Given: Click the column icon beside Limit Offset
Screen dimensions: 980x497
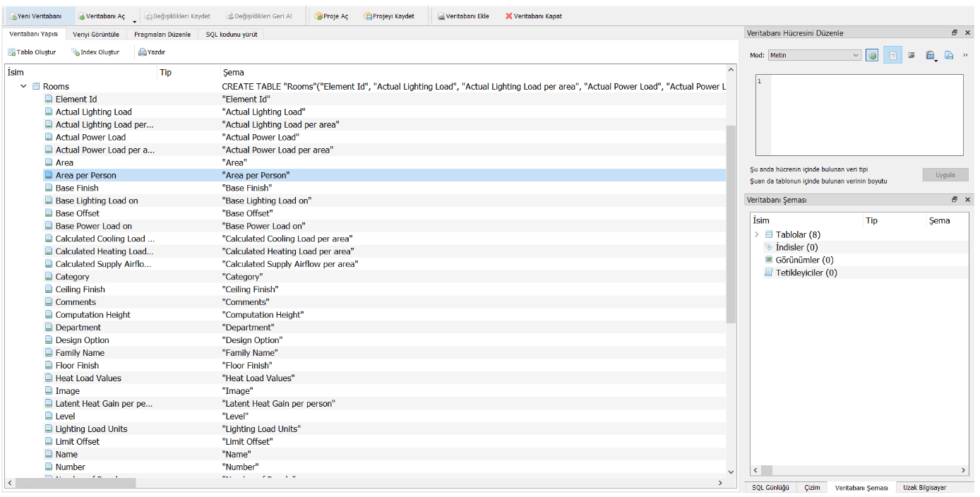Looking at the screenshot, I should coord(49,442).
